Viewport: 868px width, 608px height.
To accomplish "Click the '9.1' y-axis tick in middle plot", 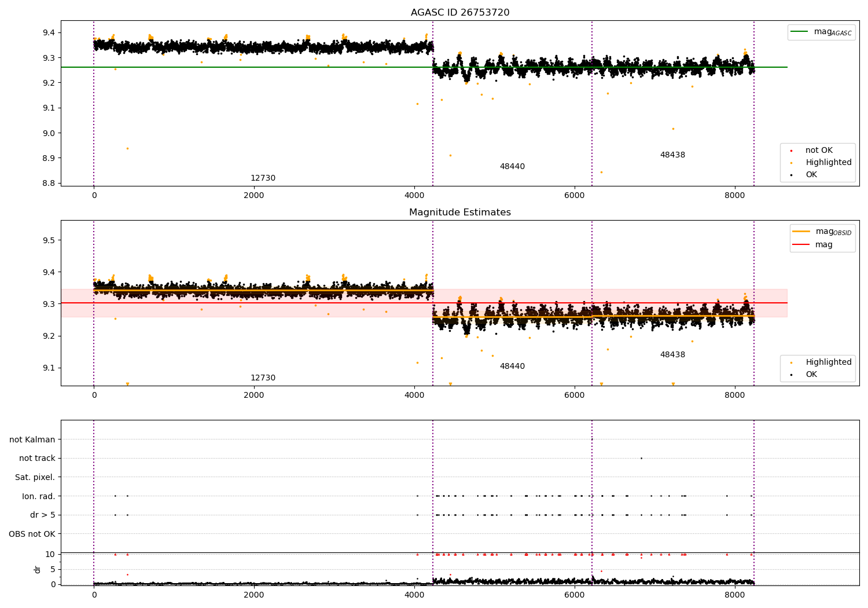I will click(49, 368).
